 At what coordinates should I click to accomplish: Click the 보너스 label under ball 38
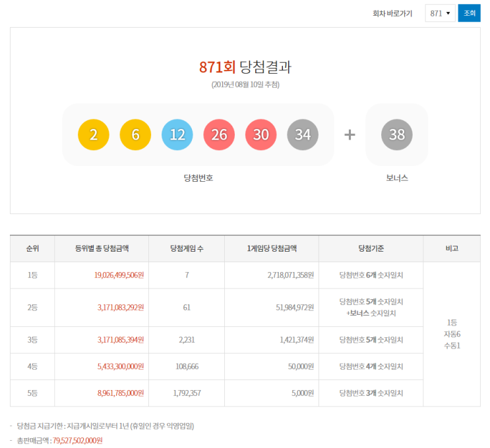tap(397, 178)
